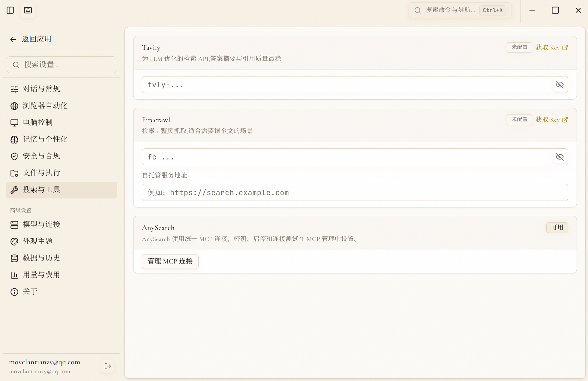
Task: Click the 模型与连接 server icon
Action: (x=14, y=225)
